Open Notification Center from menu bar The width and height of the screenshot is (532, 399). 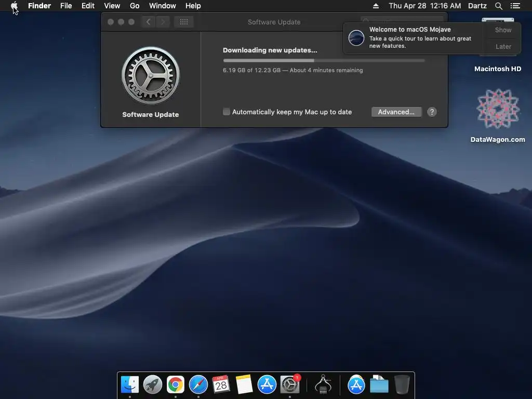point(515,6)
